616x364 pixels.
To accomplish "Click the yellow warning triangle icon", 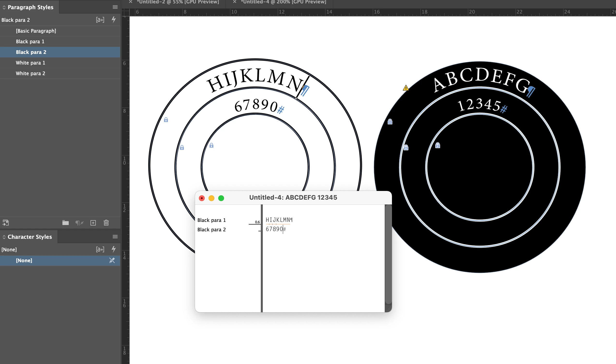I will [406, 88].
